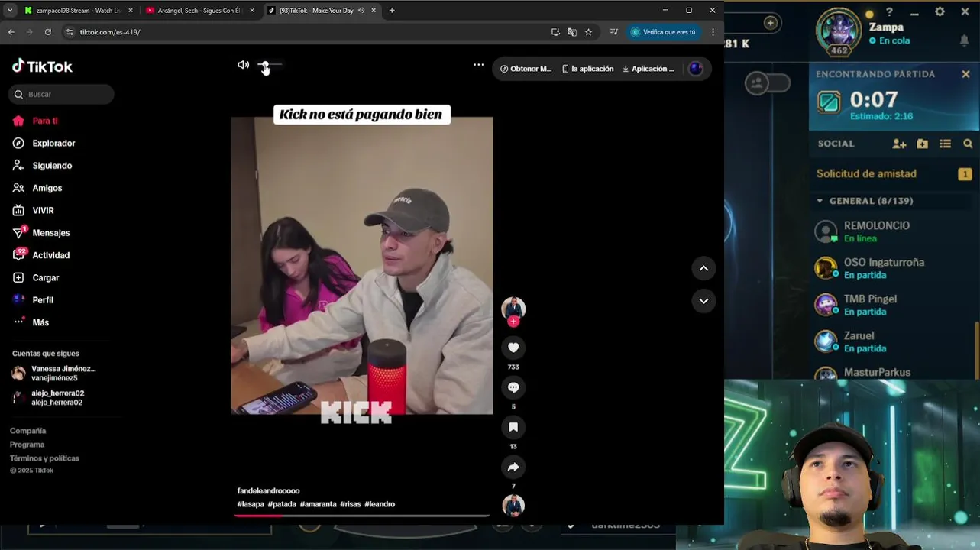Click the #lasapa hashtag
This screenshot has height=550, width=980.
(251, 504)
